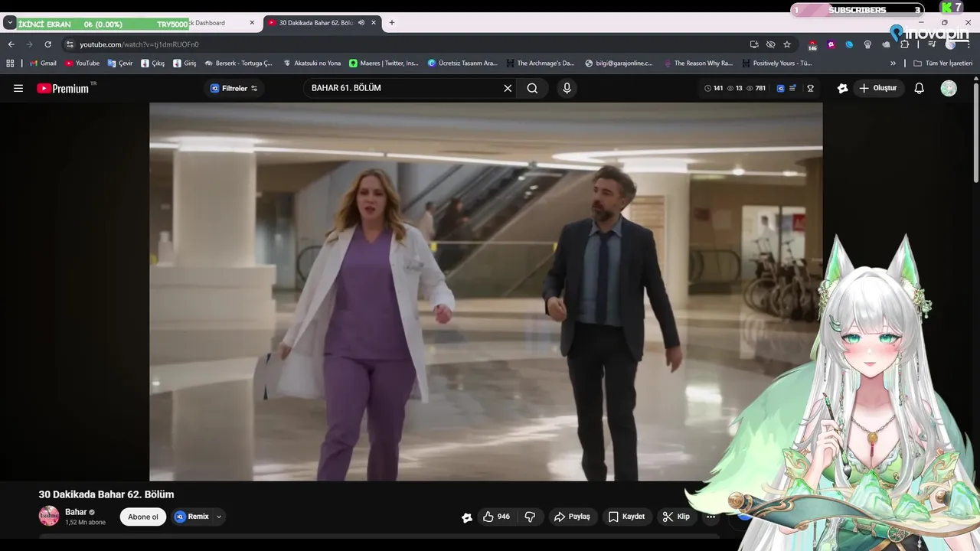The height and width of the screenshot is (551, 980).
Task: Open the more actions three-dot menu
Action: pyautogui.click(x=711, y=517)
